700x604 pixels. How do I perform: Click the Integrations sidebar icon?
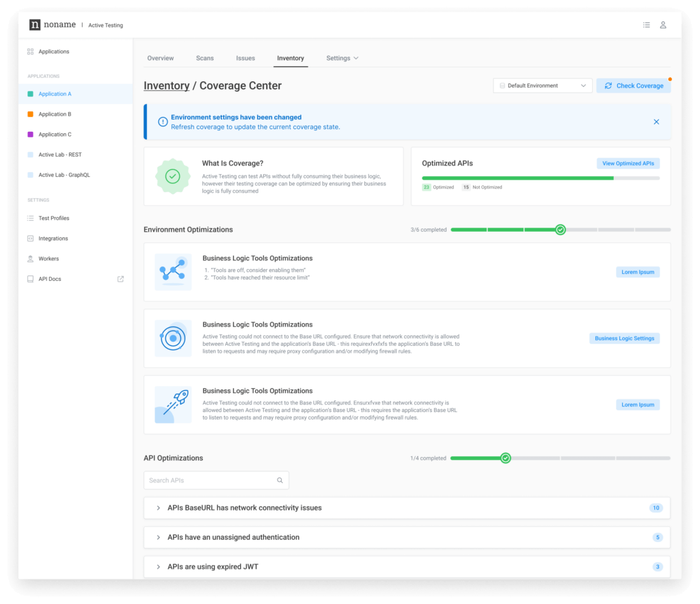pos(30,238)
